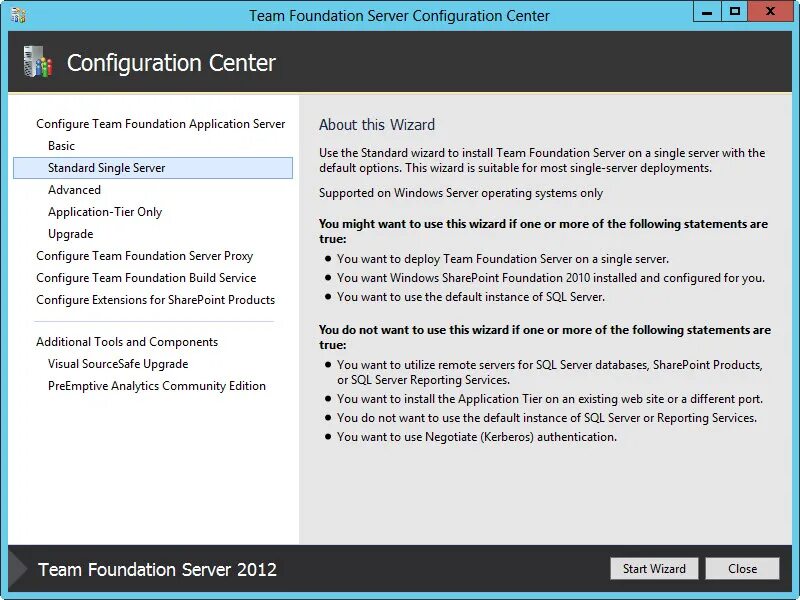
Task: Click the footer arrow next to Team Foundation Server 2012
Action: tap(18, 569)
